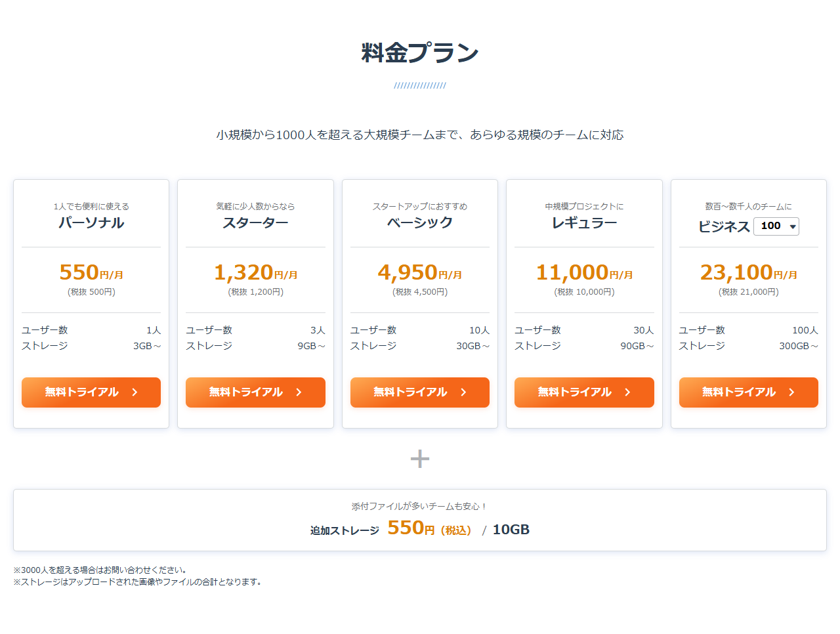Click the 1人でも便利に使える tagline

coord(91,206)
